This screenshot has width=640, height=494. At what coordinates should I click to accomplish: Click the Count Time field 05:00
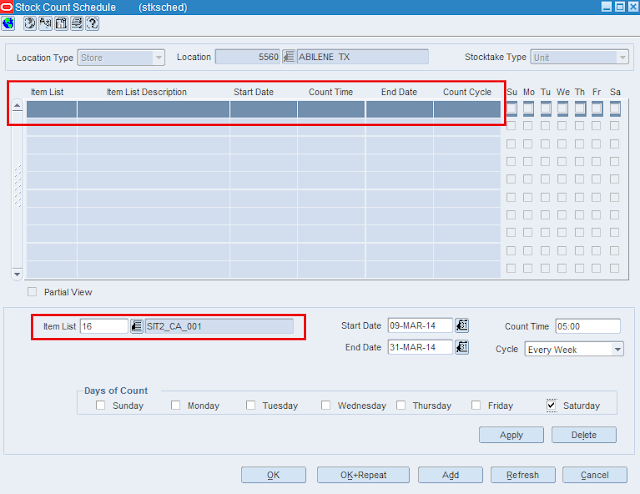(x=588, y=326)
